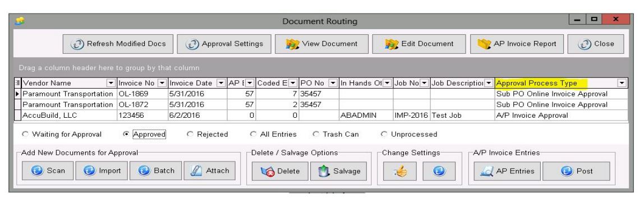The image size is (644, 203).
Task: Open the AP E column filter dropdown
Action: tap(249, 84)
